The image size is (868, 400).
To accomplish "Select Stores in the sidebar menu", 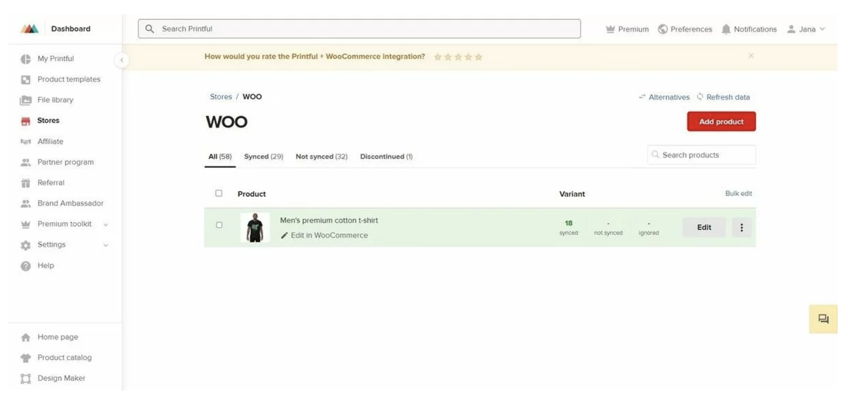I will [48, 121].
